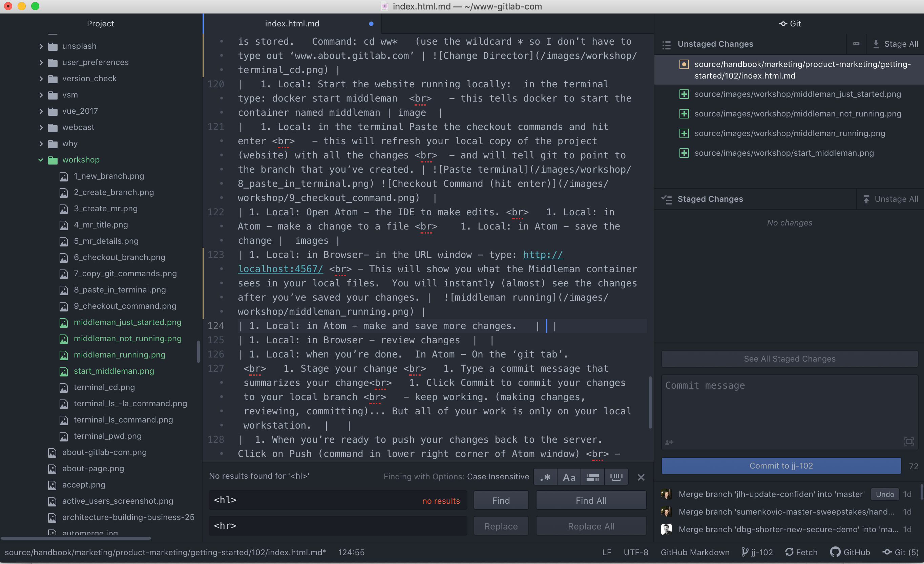Toggle Use Regex option in find panel
The height and width of the screenshot is (564, 924).
pyautogui.click(x=545, y=477)
